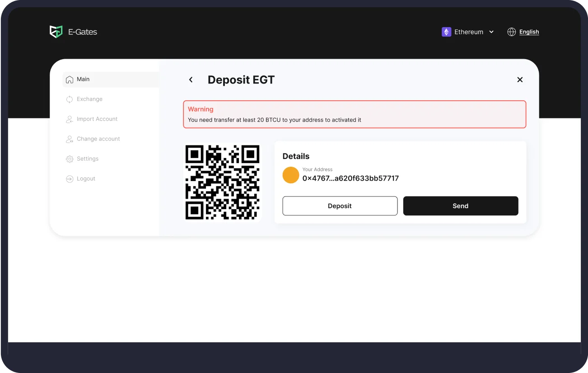This screenshot has width=588, height=373.
Task: Click the Change account icon
Action: [x=70, y=139]
